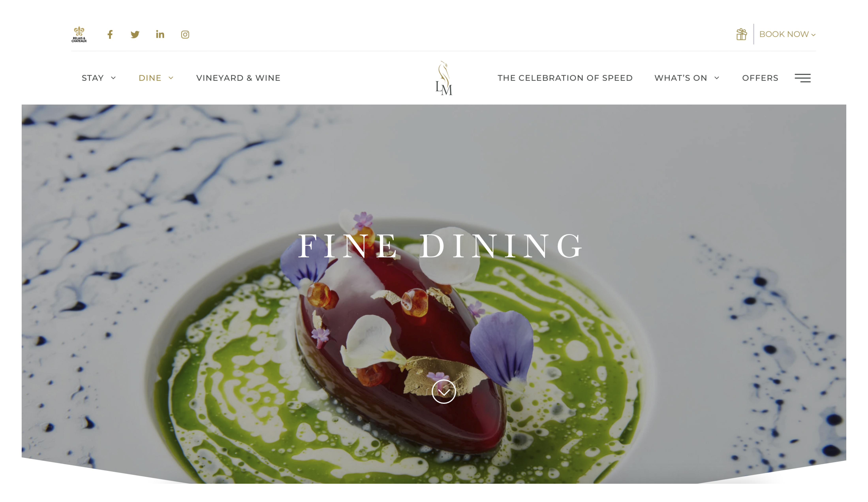Open the Instagram camera icon

coord(185,34)
